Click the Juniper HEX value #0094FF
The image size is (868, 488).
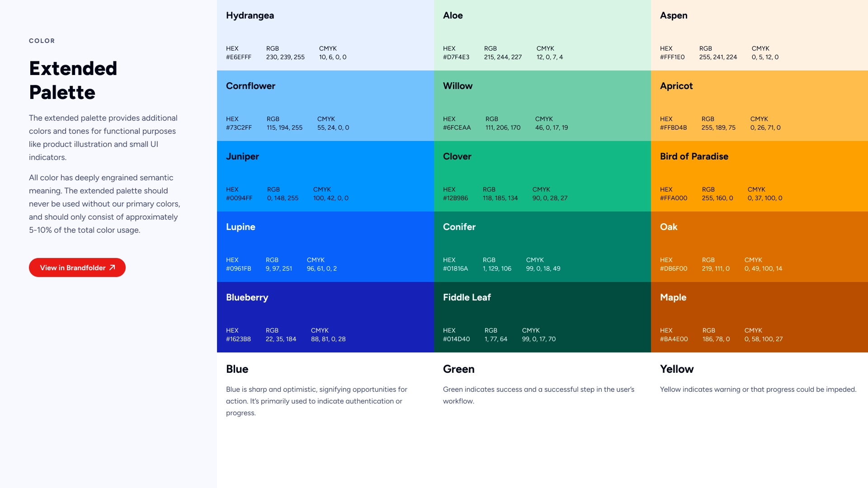tap(239, 198)
